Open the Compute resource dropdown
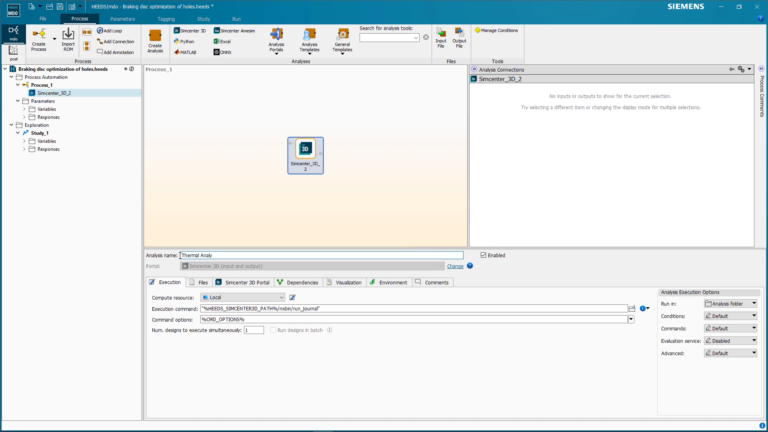This screenshot has height=432, width=768. click(x=242, y=297)
